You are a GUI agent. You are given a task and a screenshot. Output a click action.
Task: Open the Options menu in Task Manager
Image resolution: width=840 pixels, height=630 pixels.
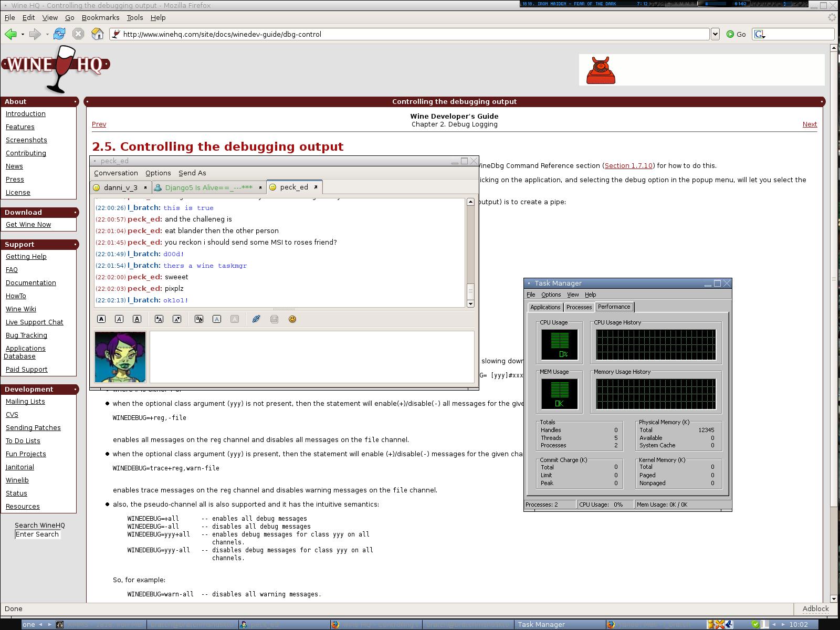(551, 295)
